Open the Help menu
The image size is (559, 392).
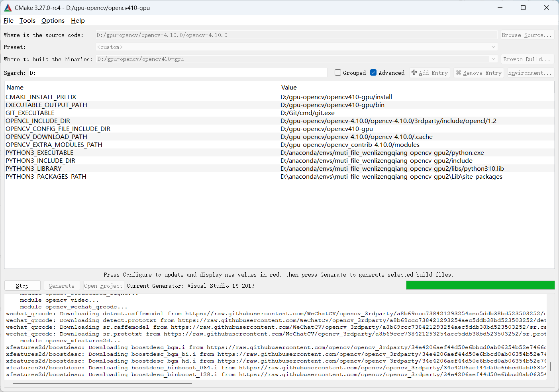click(x=77, y=20)
